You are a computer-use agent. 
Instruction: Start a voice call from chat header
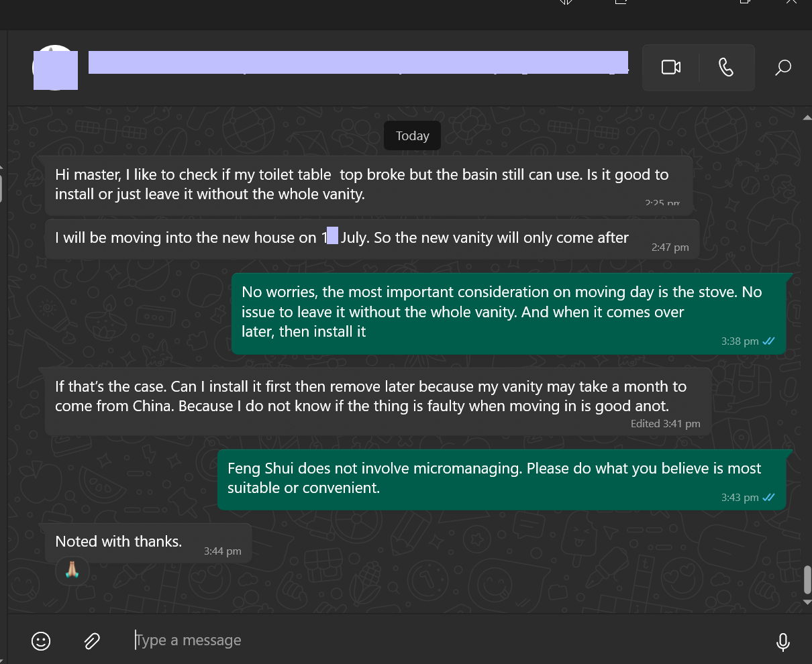point(726,67)
